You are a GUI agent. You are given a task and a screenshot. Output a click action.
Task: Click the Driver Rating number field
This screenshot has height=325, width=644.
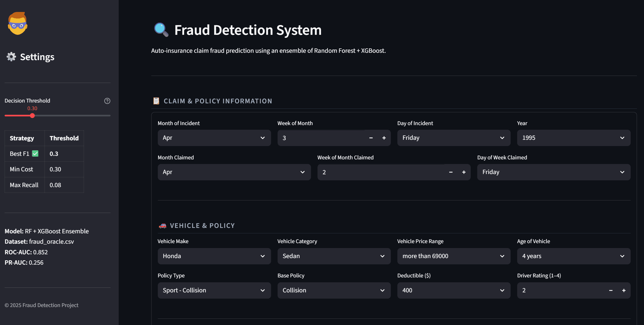[561, 290]
